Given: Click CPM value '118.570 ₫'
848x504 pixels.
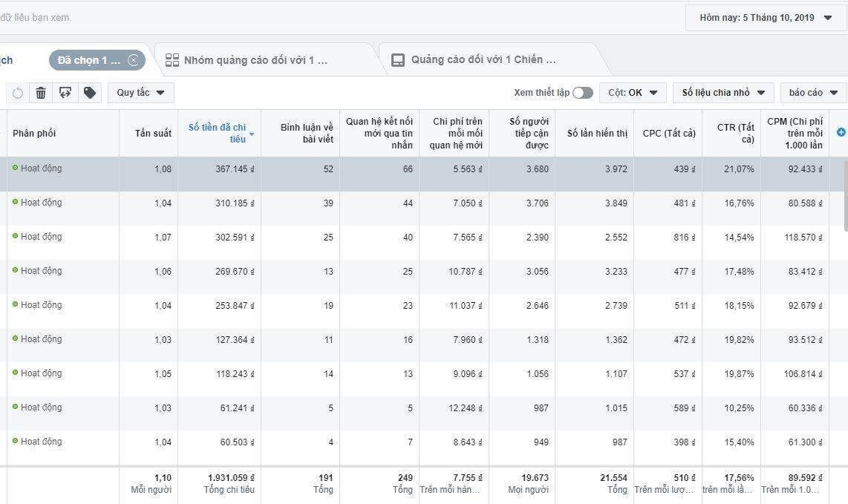Looking at the screenshot, I should click(x=803, y=237).
